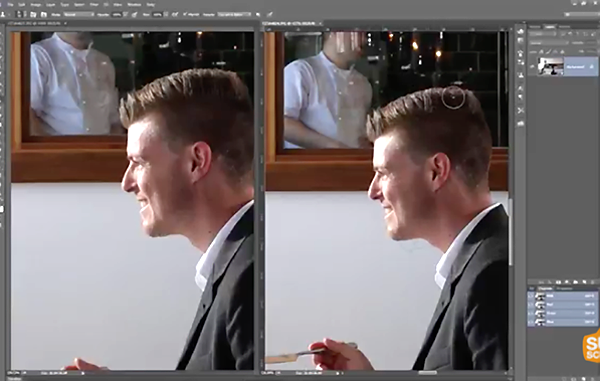Toggle Red channel visibility
This screenshot has height=381, width=600.
530,304
